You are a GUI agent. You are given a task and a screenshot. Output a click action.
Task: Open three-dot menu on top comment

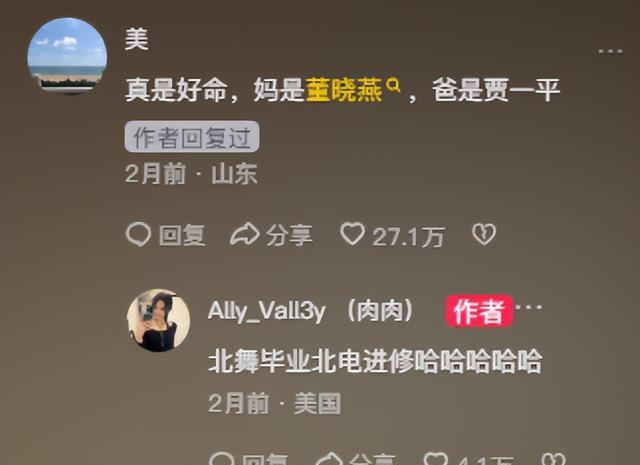coord(610,51)
